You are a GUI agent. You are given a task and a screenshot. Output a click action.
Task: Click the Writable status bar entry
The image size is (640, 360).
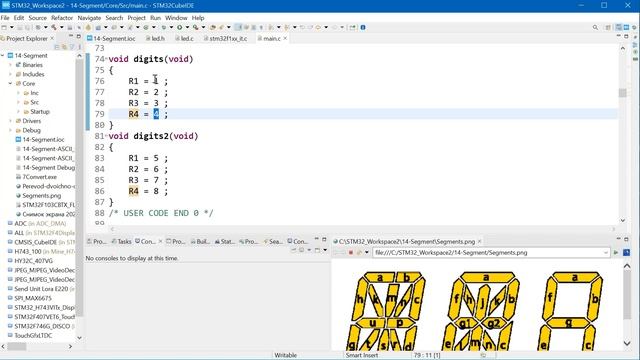pyautogui.click(x=285, y=356)
